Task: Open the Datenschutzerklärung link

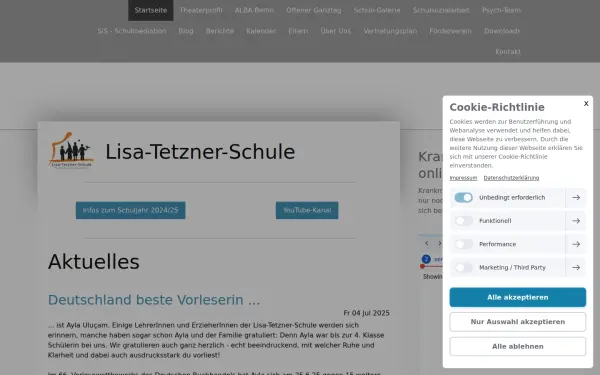Action: pyautogui.click(x=511, y=178)
